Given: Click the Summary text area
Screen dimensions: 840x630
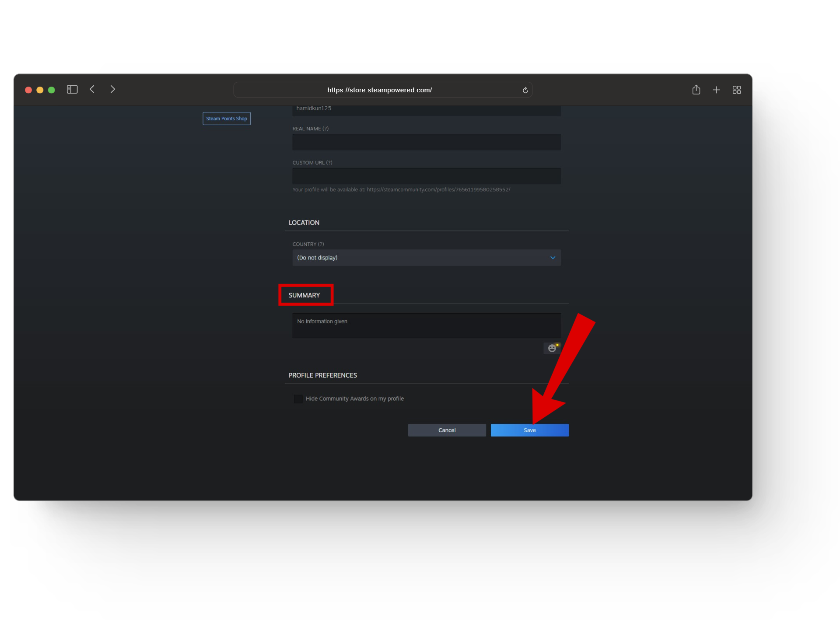Looking at the screenshot, I should [426, 326].
